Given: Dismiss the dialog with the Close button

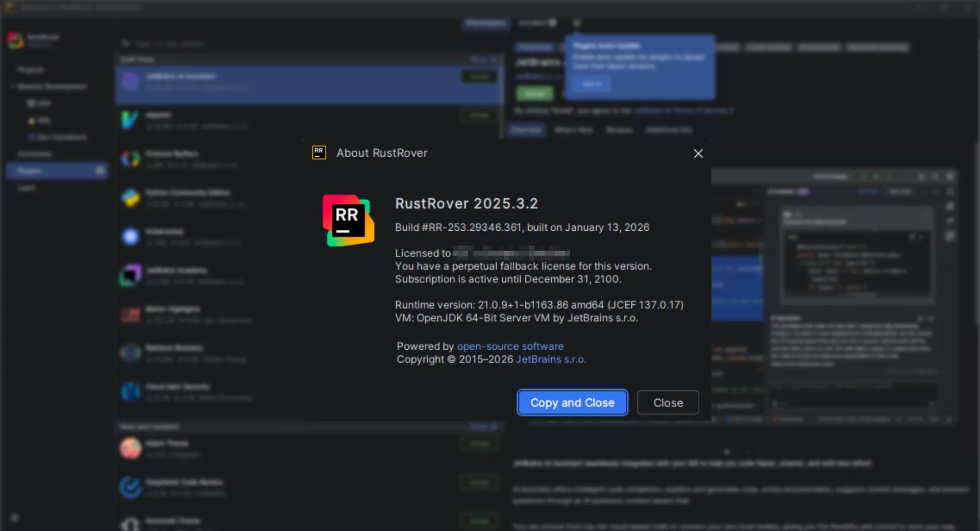Looking at the screenshot, I should coord(668,403).
